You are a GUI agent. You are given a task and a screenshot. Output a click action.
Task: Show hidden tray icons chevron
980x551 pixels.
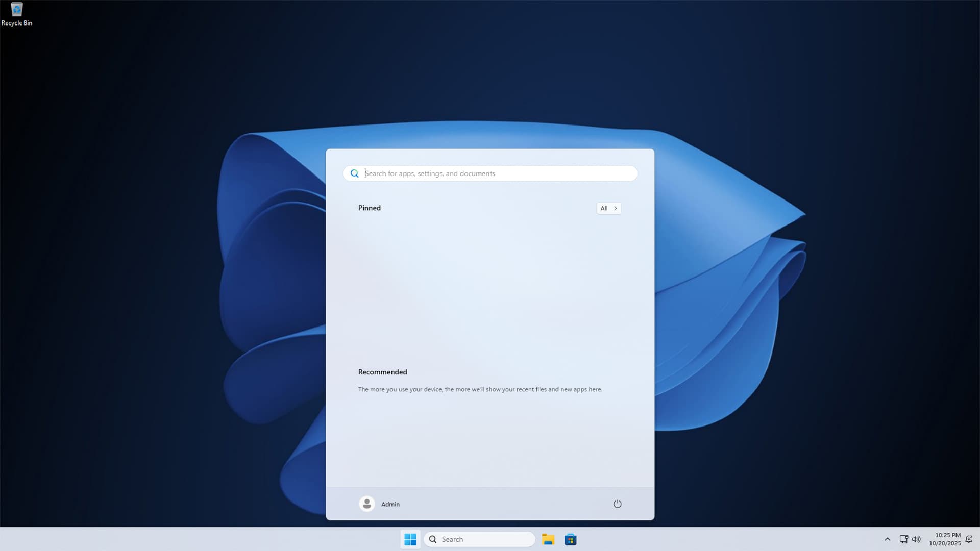pos(887,539)
